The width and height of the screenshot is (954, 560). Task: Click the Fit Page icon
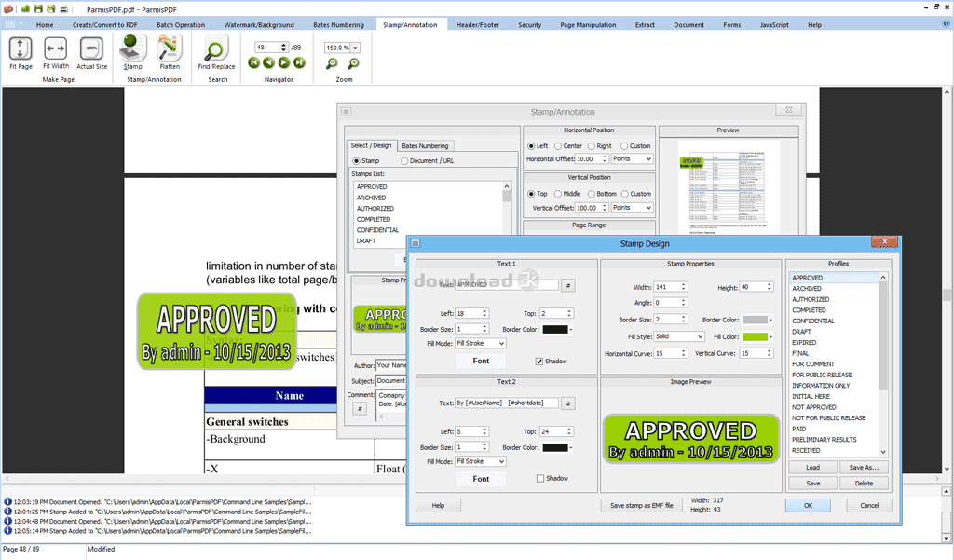tap(20, 49)
